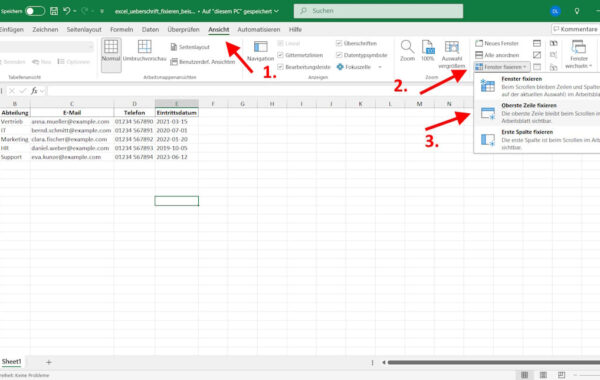This screenshot has width=600, height=380.
Task: Click the Undo arrow icon
Action: pyautogui.click(x=67, y=11)
